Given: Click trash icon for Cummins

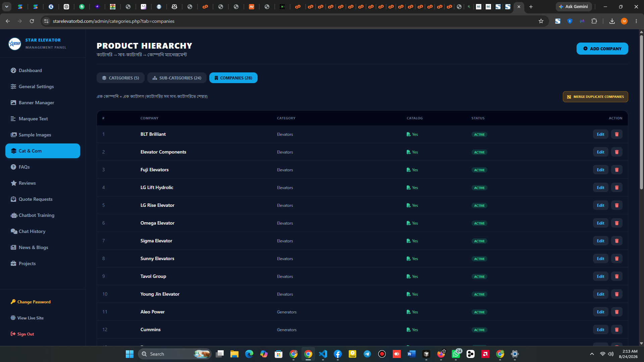Looking at the screenshot, I should pyautogui.click(x=616, y=330).
